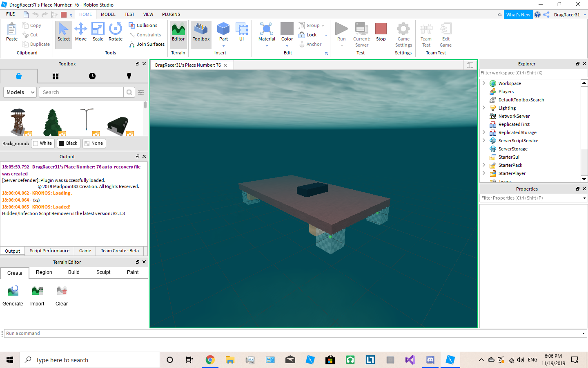The image size is (588, 368).
Task: Switch to the PLUGINS ribbon tab
Action: pos(171,14)
